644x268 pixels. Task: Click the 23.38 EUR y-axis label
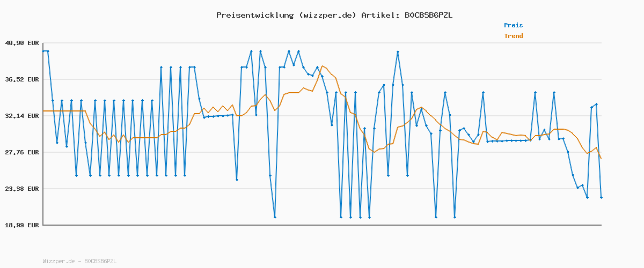coord(22,189)
